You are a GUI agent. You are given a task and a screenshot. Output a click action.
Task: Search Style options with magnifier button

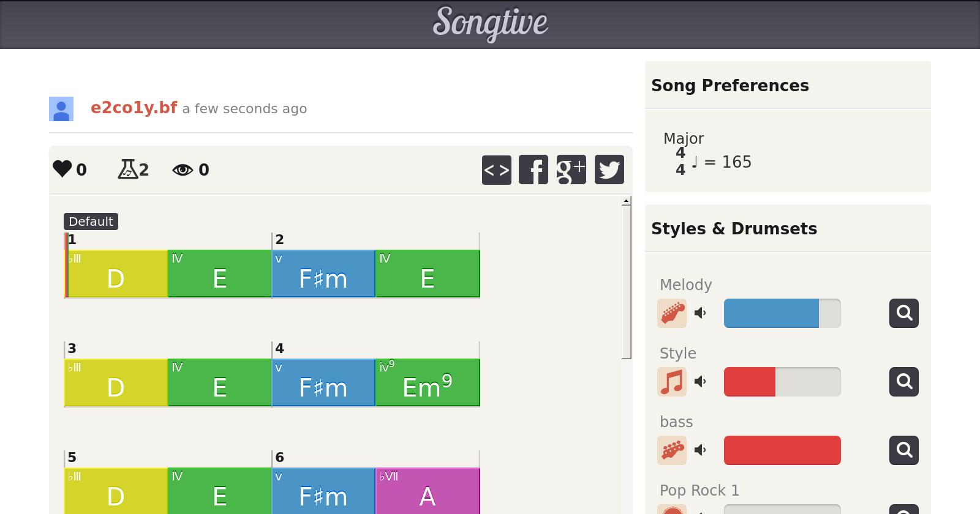click(x=904, y=382)
